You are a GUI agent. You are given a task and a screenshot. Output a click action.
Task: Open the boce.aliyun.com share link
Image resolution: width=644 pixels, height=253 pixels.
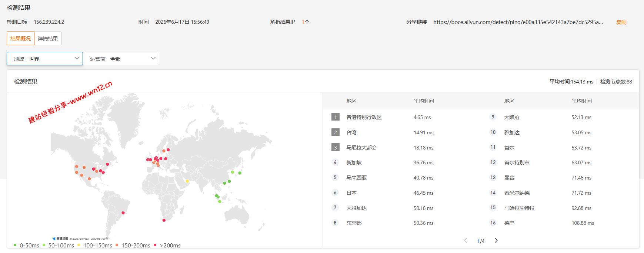tap(518, 22)
